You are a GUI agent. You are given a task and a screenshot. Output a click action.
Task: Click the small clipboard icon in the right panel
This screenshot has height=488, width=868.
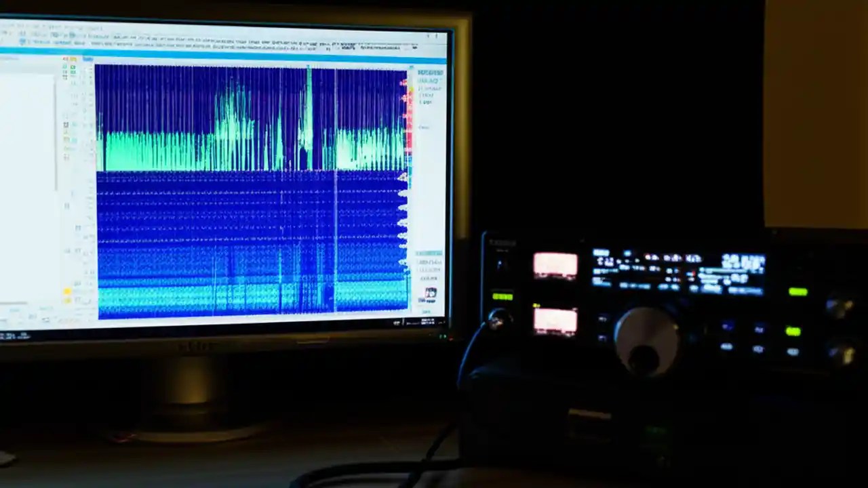click(x=431, y=293)
